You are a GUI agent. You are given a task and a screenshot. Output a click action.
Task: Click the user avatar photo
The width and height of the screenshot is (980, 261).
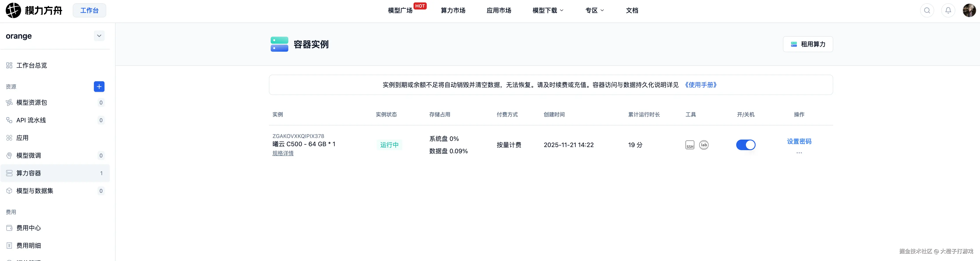point(969,10)
